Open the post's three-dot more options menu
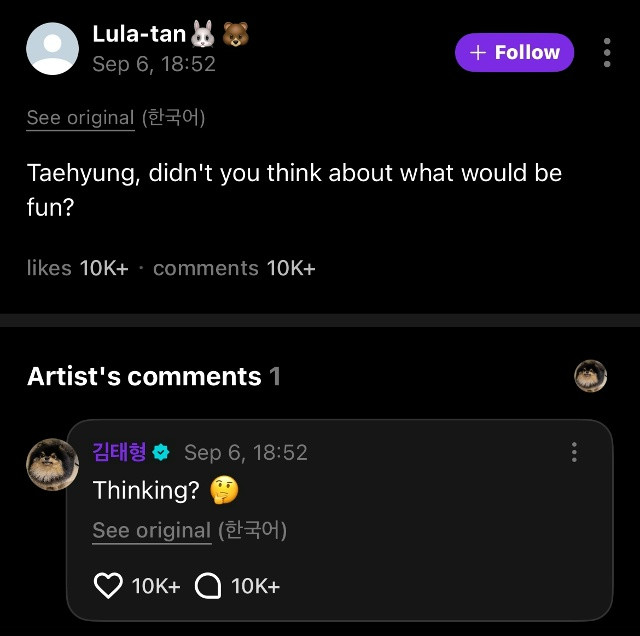The height and width of the screenshot is (636, 640). click(607, 53)
